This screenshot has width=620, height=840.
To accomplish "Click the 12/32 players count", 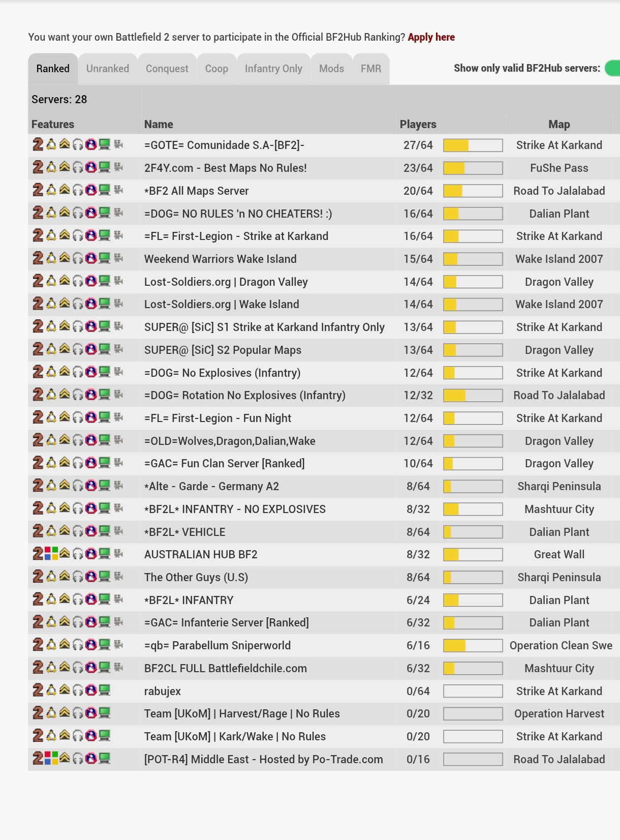I will pyautogui.click(x=418, y=395).
